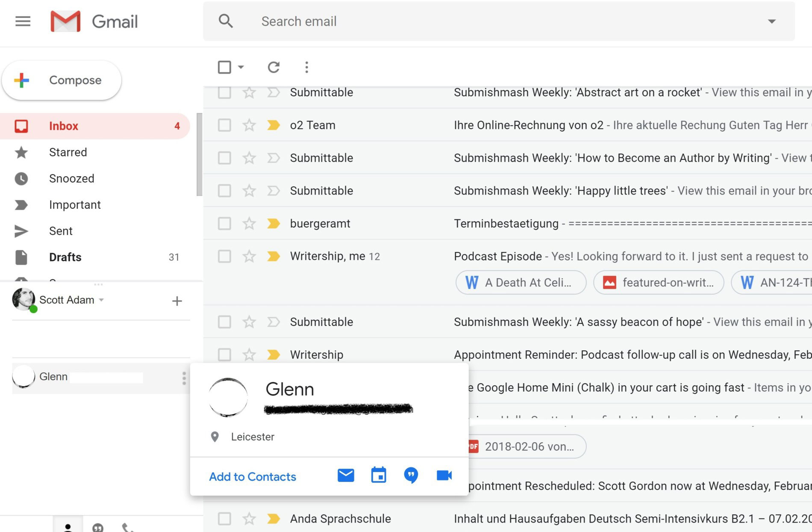812x532 pixels.
Task: Click the sidebar vertical scrollbar
Action: 199,154
